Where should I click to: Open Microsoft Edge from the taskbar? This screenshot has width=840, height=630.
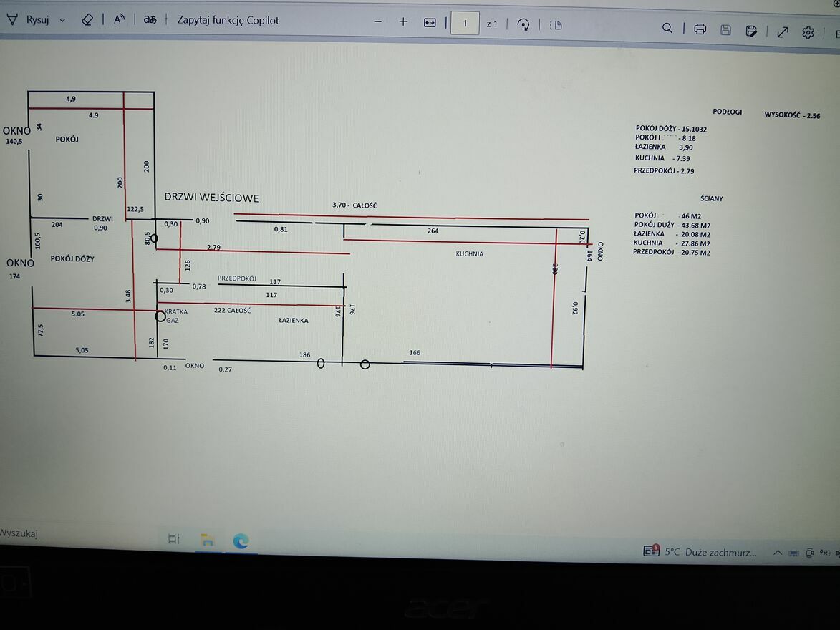coord(241,541)
